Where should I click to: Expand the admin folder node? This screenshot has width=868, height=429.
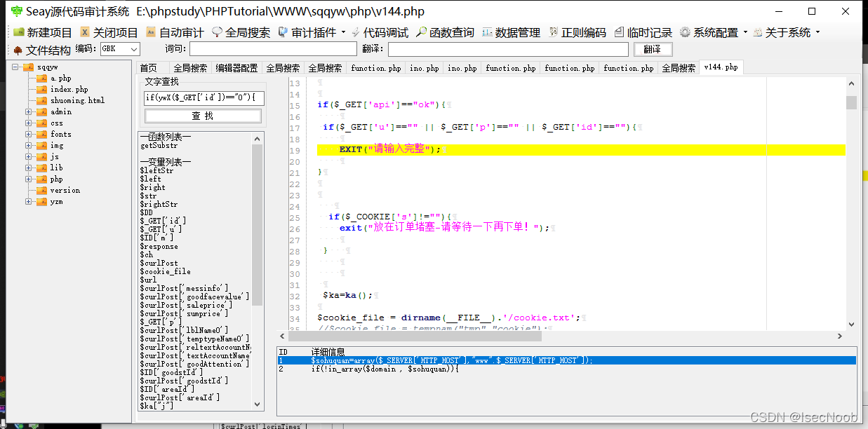(29, 112)
